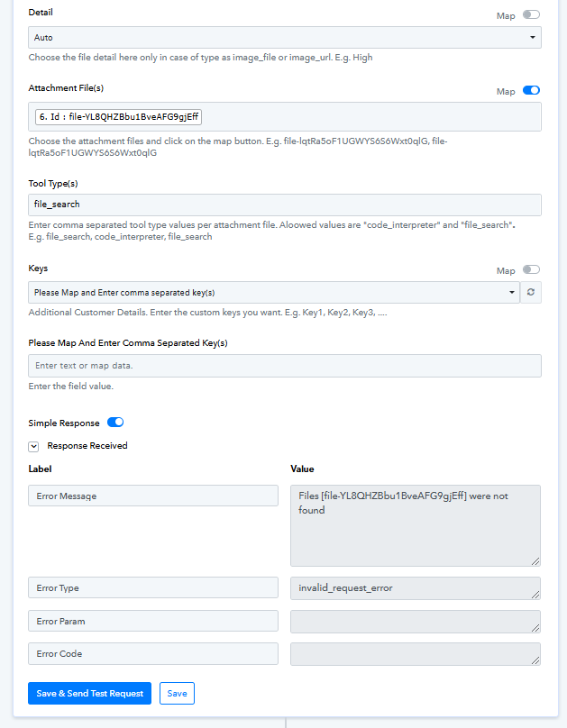Click the Error Code value resize handle
Viewport: 567px width, 728px height.
[x=535, y=660]
